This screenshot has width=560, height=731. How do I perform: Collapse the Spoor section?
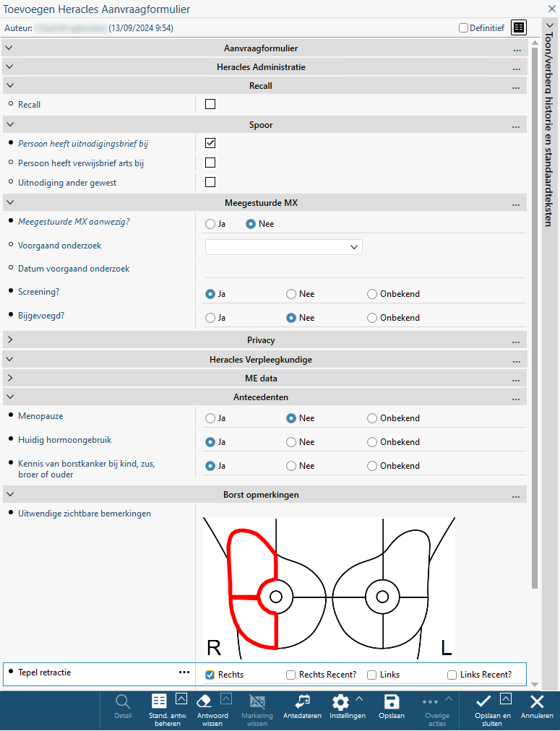point(10,124)
